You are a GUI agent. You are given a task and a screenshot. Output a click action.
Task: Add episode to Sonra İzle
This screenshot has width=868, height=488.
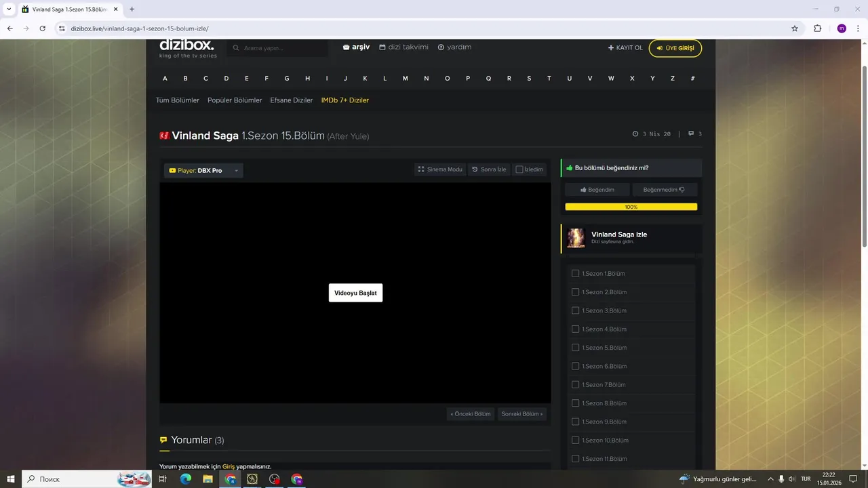[x=489, y=169]
